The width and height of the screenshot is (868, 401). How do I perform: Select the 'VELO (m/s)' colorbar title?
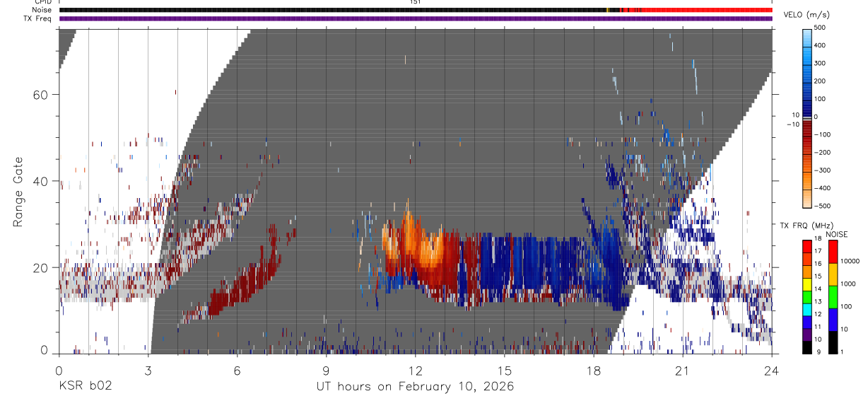pos(807,15)
